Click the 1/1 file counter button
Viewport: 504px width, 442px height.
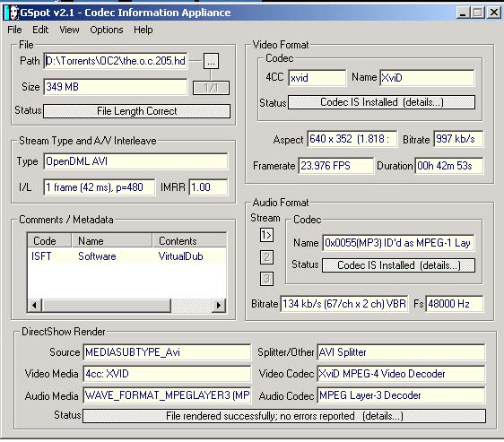211,88
